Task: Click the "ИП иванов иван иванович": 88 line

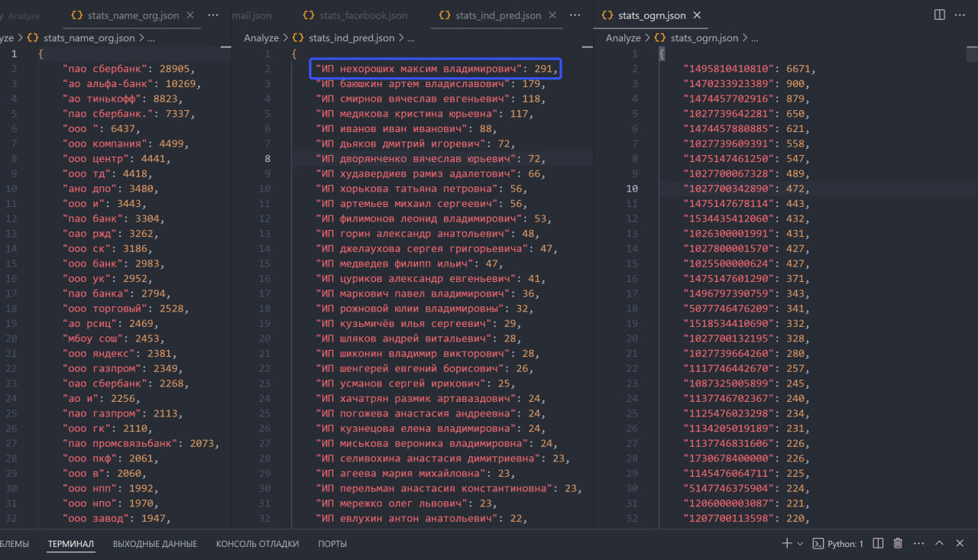Action: click(x=407, y=129)
